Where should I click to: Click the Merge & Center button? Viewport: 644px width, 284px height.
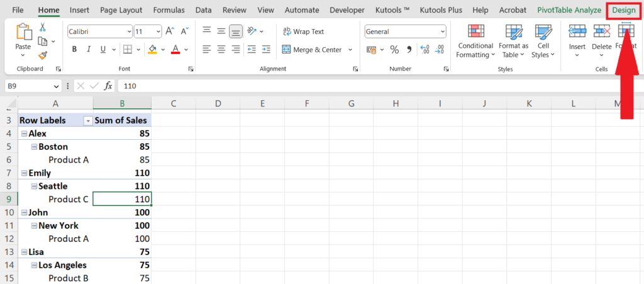[313, 50]
